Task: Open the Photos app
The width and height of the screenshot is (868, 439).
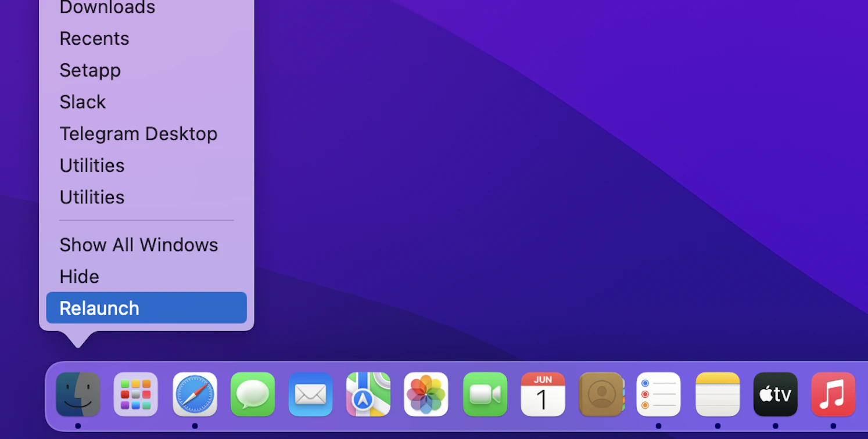Action: coord(426,395)
